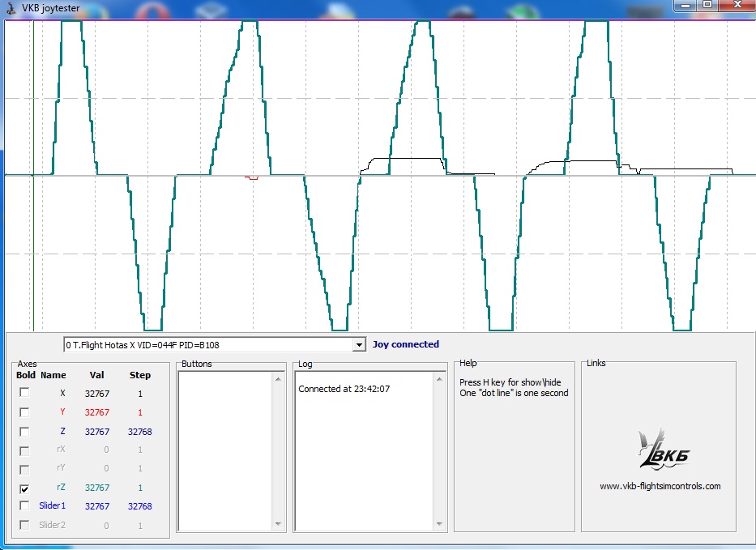Minimize the VKB joytester window
The width and height of the screenshot is (756, 550).
click(686, 4)
